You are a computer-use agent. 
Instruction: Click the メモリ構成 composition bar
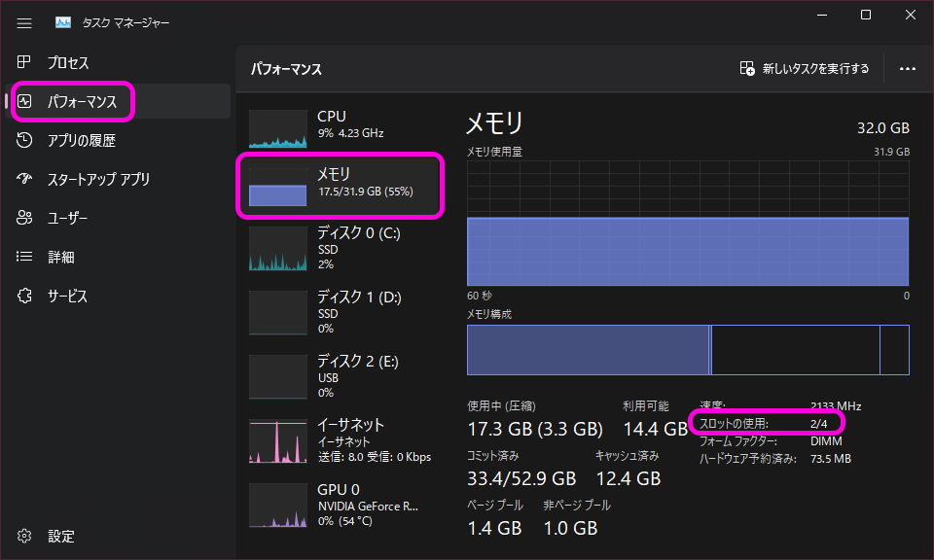click(687, 350)
